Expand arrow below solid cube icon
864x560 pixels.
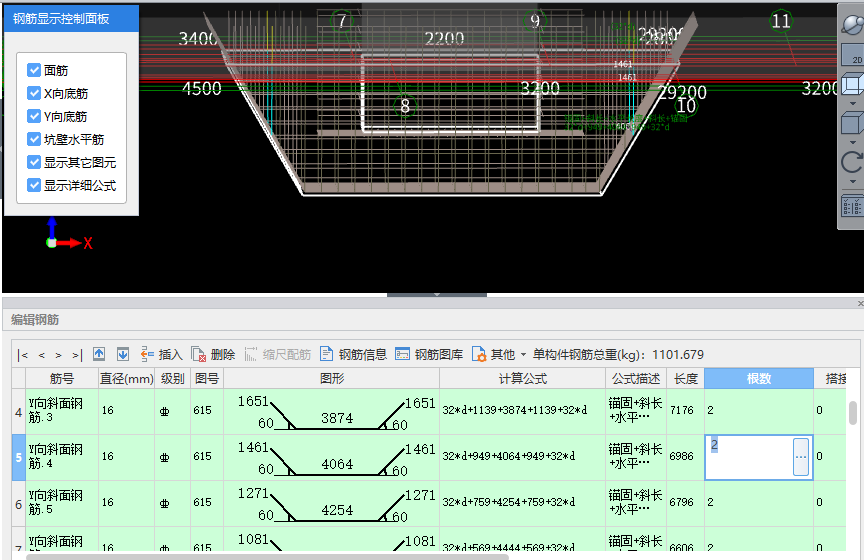click(x=853, y=142)
